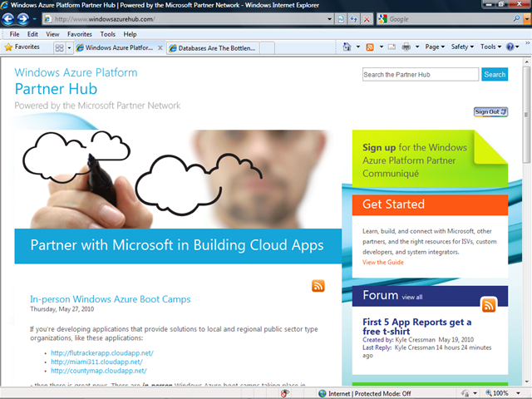Open the miami311.cloudapp.net link
The width and height of the screenshot is (532, 399).
96,362
